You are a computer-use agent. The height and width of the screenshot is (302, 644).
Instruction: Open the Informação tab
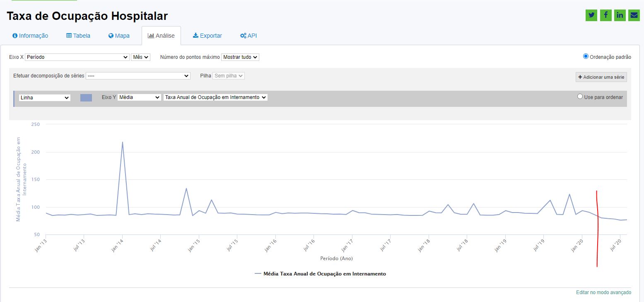click(30, 36)
